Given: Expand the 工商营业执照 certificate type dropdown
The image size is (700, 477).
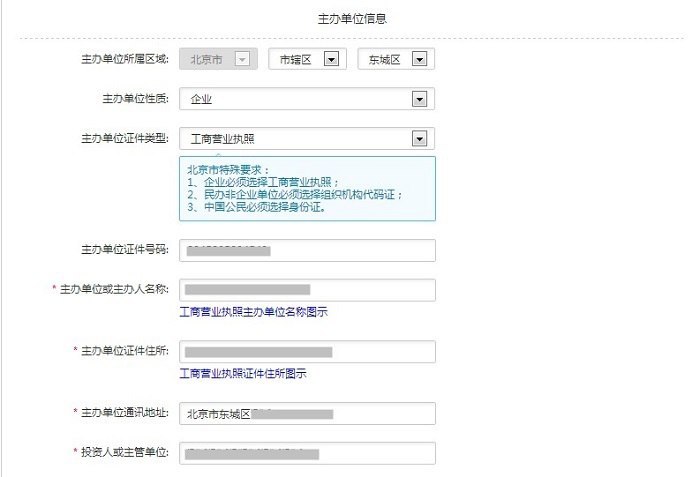Looking at the screenshot, I should click(x=307, y=138).
